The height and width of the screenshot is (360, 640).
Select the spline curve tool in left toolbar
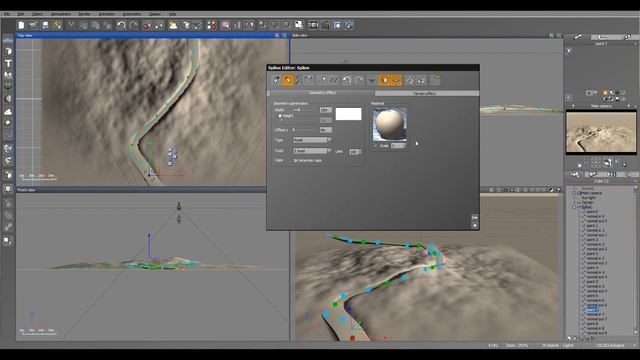(x=8, y=135)
